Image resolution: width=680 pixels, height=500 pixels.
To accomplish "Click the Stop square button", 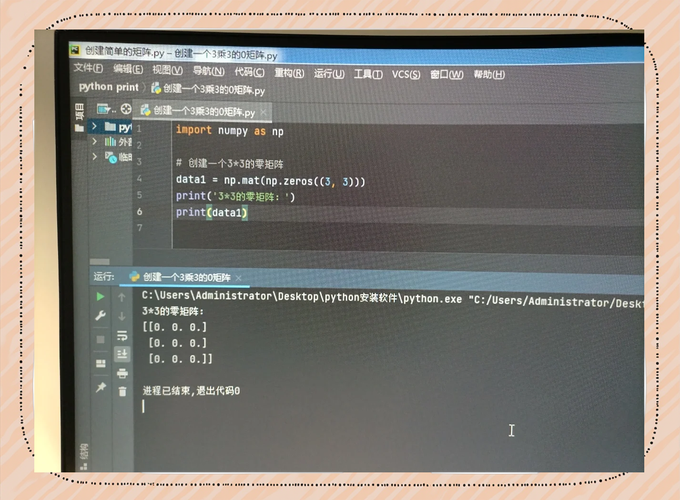I will (100, 339).
